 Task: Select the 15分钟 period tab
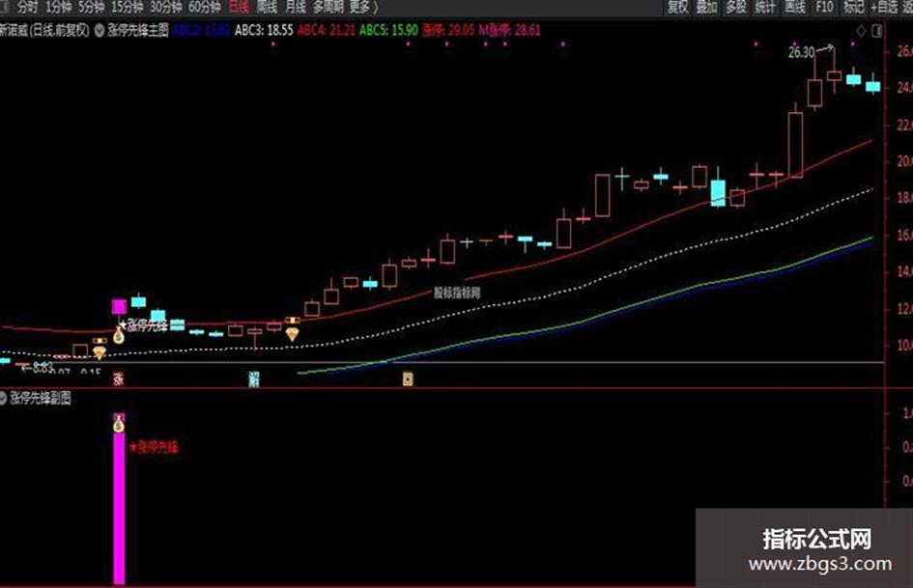pyautogui.click(x=127, y=7)
